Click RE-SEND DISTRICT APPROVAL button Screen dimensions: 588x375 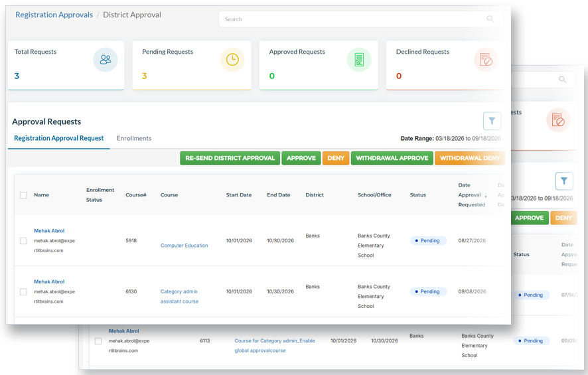point(230,158)
